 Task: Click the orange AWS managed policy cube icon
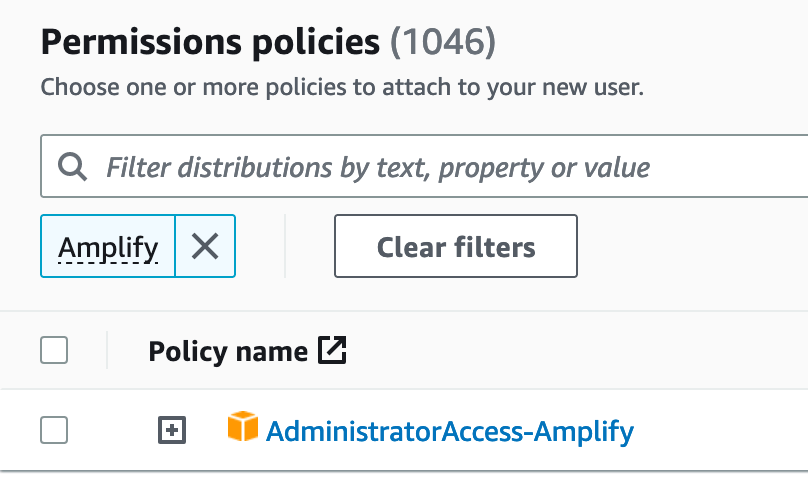coord(242,428)
